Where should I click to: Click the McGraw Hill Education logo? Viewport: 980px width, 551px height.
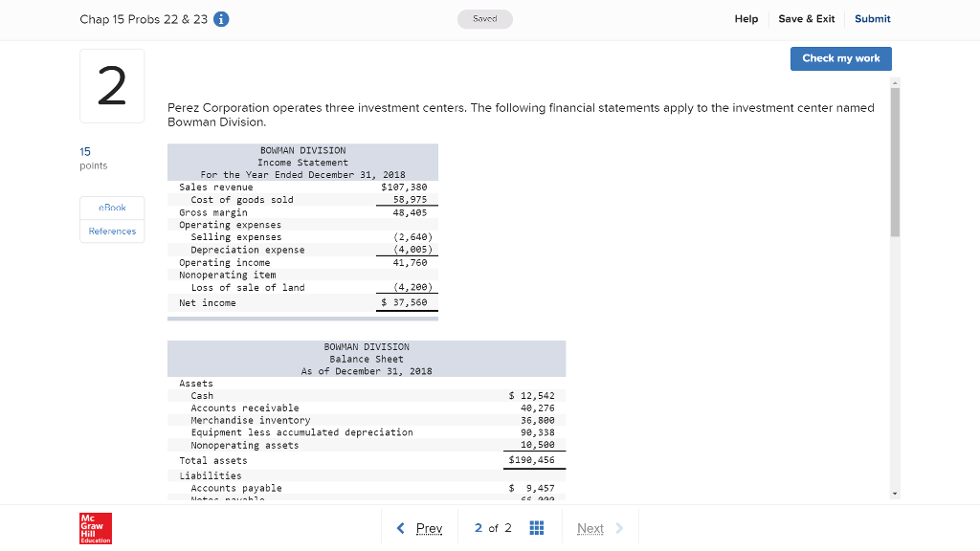pos(96,528)
